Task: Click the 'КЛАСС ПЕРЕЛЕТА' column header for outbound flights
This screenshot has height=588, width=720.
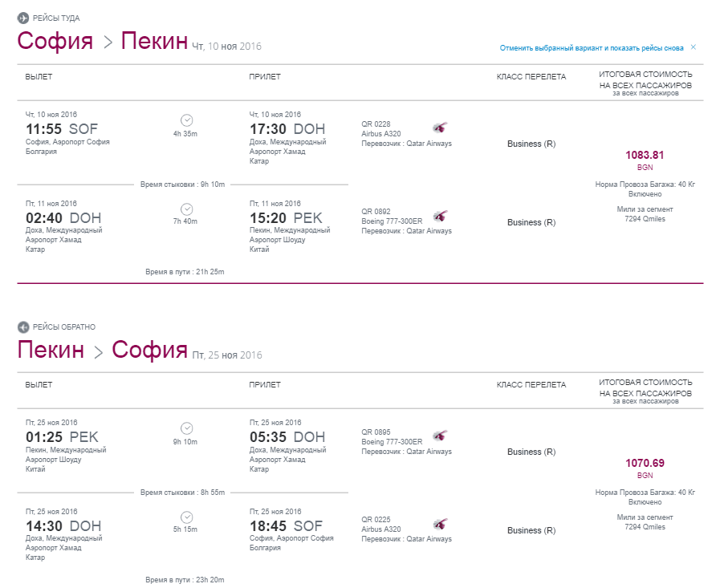Action: pyautogui.click(x=531, y=77)
